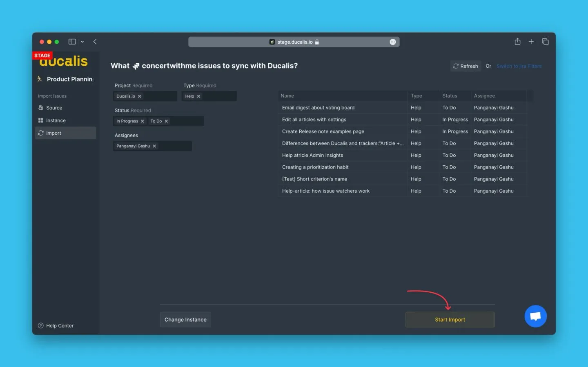This screenshot has width=588, height=367.
Task: Select the Import sidebar item
Action: point(53,133)
